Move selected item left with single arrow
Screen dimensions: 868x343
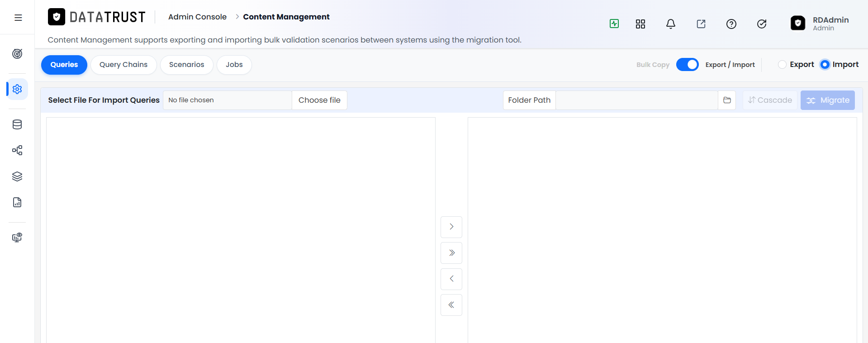tap(451, 279)
